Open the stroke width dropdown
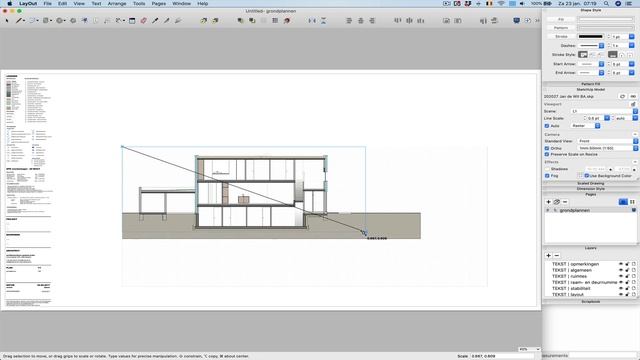This screenshot has width=640, height=360. pos(631,36)
